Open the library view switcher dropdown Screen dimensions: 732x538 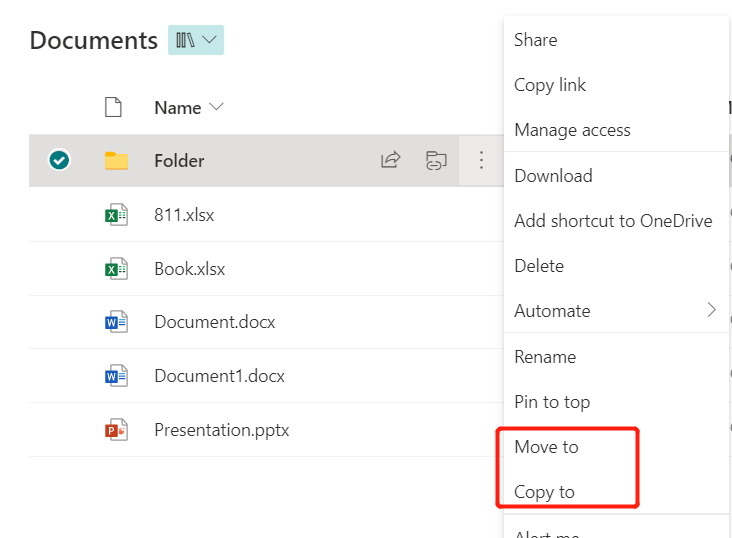(196, 40)
